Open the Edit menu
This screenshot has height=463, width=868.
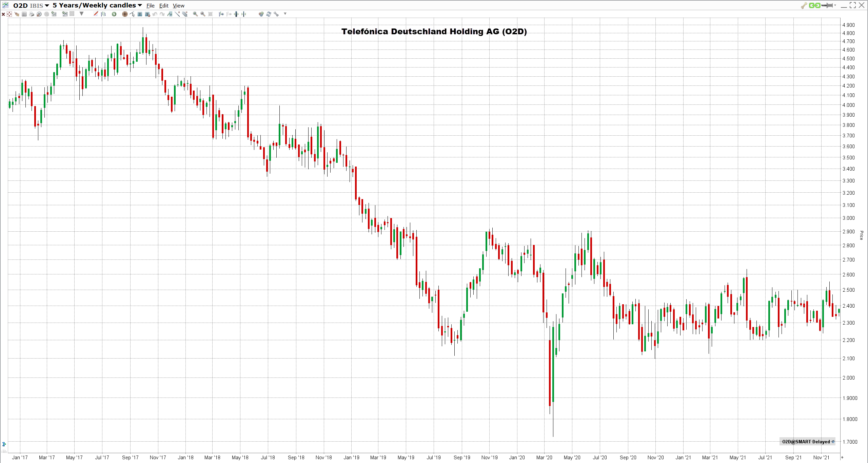point(164,6)
